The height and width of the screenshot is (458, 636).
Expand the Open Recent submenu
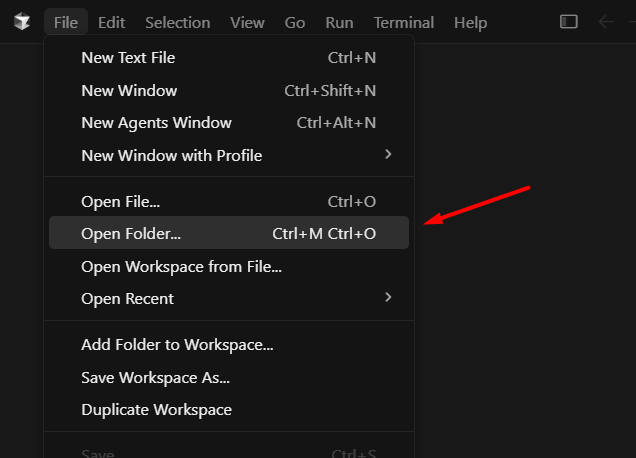[x=229, y=299]
